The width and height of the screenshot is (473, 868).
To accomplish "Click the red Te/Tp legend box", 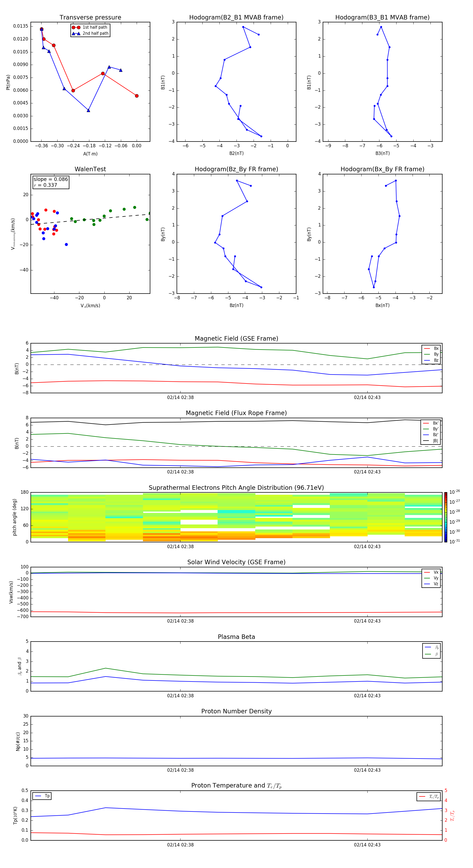I will (428, 796).
